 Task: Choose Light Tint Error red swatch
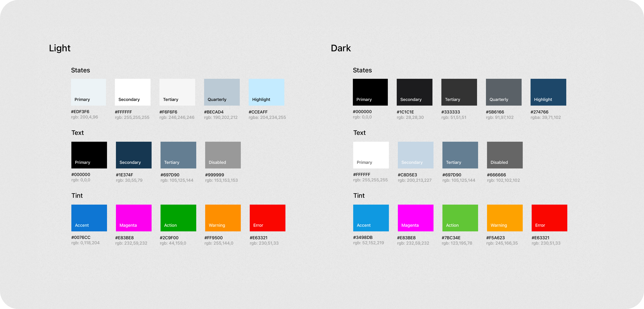coord(267,218)
